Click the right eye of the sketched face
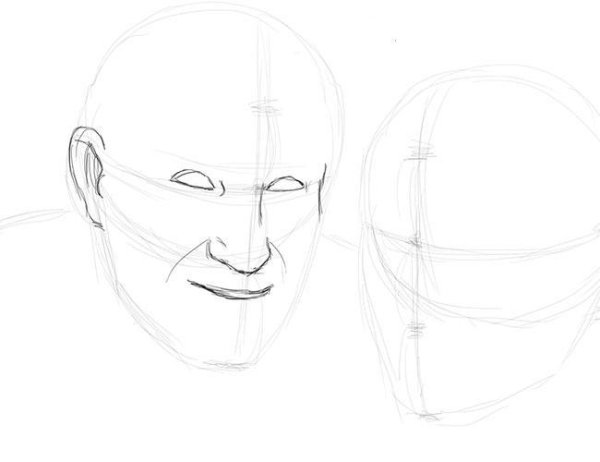Viewport: 600px width, 462px height. 284,185
